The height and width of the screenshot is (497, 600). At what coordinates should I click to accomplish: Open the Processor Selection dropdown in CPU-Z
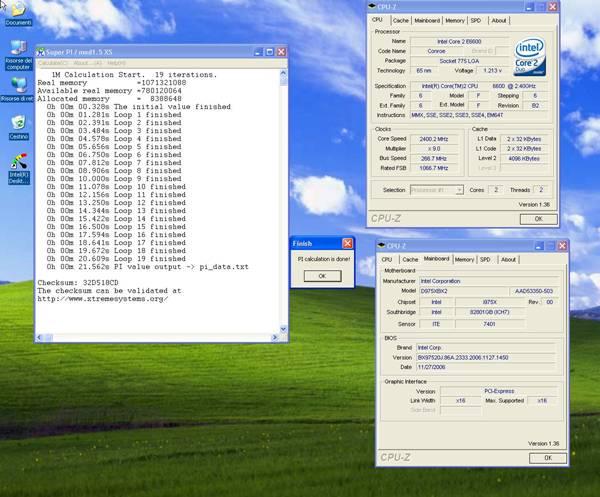436,189
